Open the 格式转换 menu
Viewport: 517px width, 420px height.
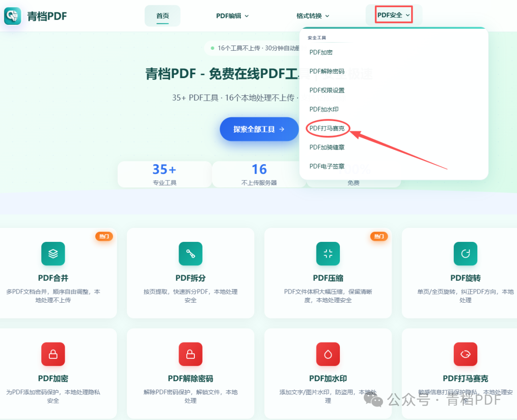(313, 16)
